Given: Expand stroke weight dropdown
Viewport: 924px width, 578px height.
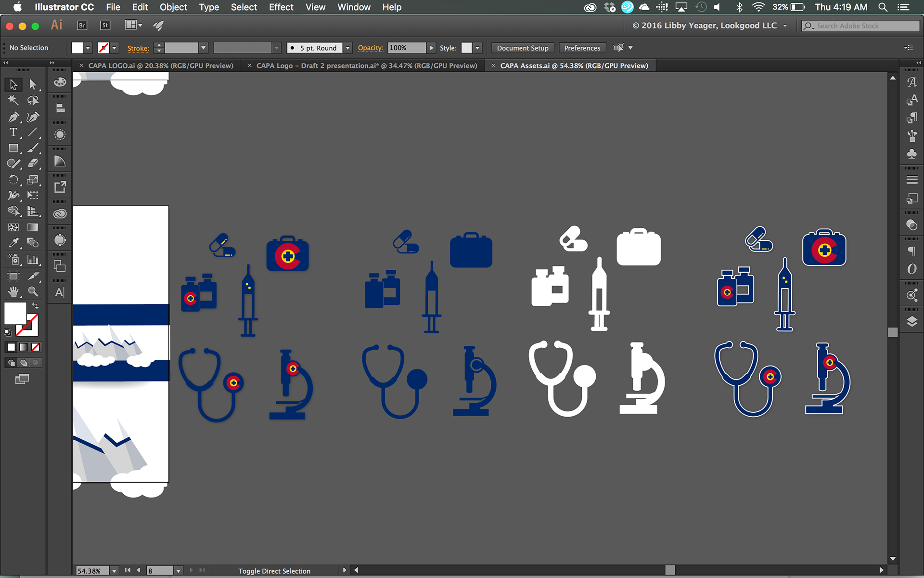Looking at the screenshot, I should tap(204, 48).
